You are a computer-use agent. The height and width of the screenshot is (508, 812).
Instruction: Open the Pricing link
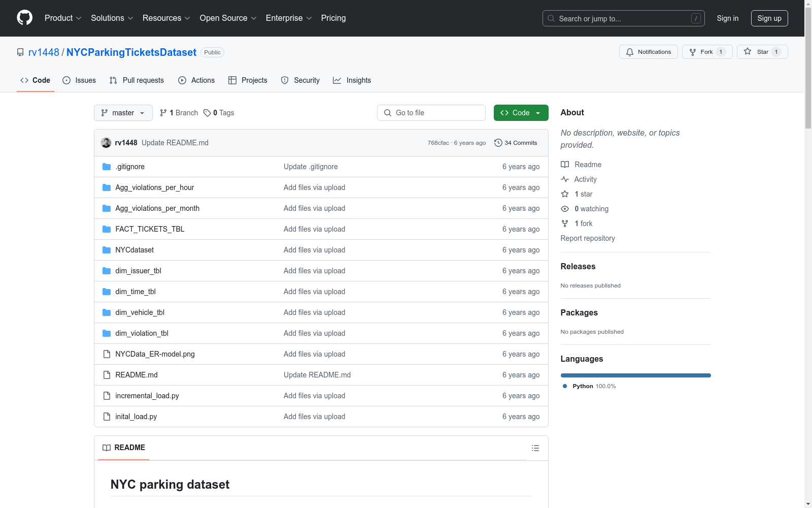[333, 18]
